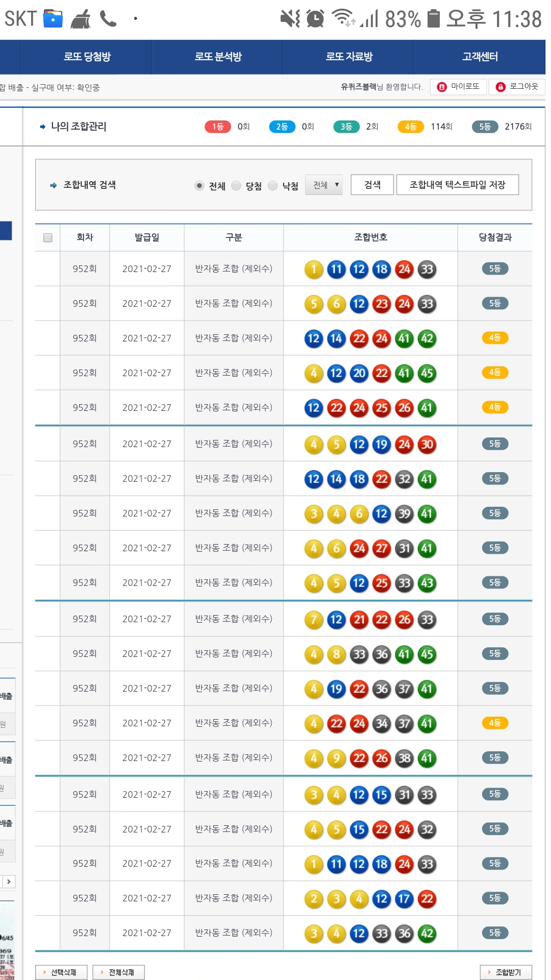
Task: Click the 마이로또 lock icon button
Action: tap(459, 87)
